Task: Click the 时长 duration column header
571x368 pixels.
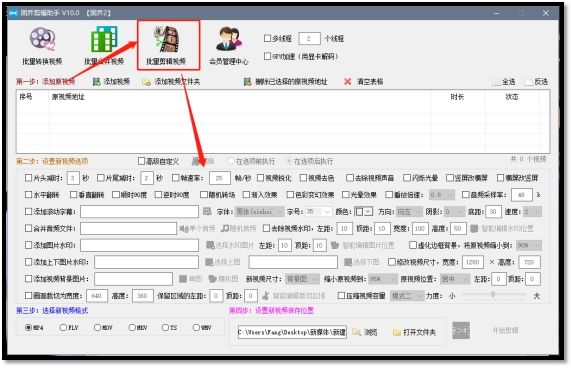Action: click(457, 97)
